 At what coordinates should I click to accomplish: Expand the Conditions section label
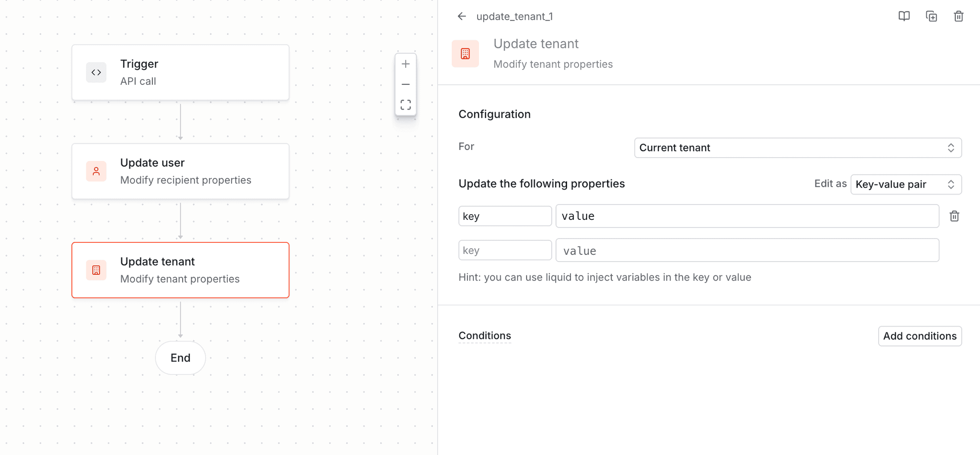click(484, 335)
